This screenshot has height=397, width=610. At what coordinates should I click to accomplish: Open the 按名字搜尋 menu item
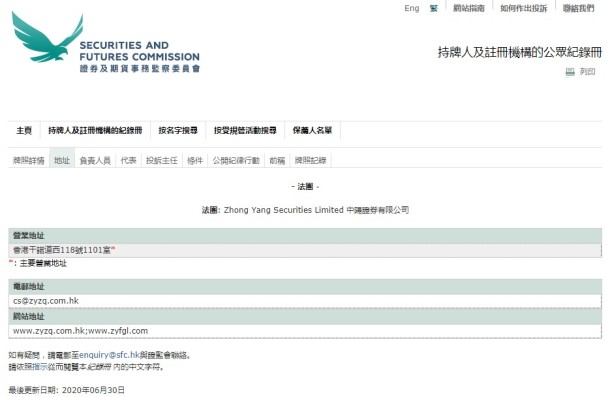(178, 130)
